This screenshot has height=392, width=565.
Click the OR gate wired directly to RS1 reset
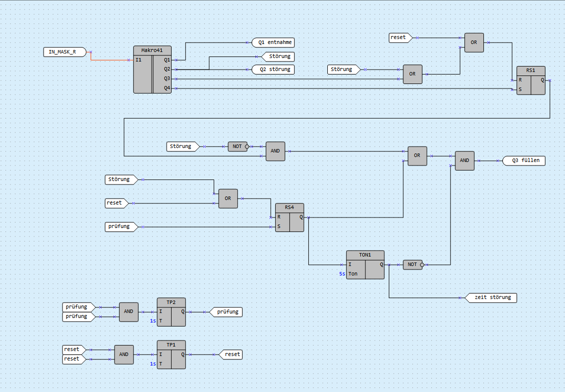473,42
